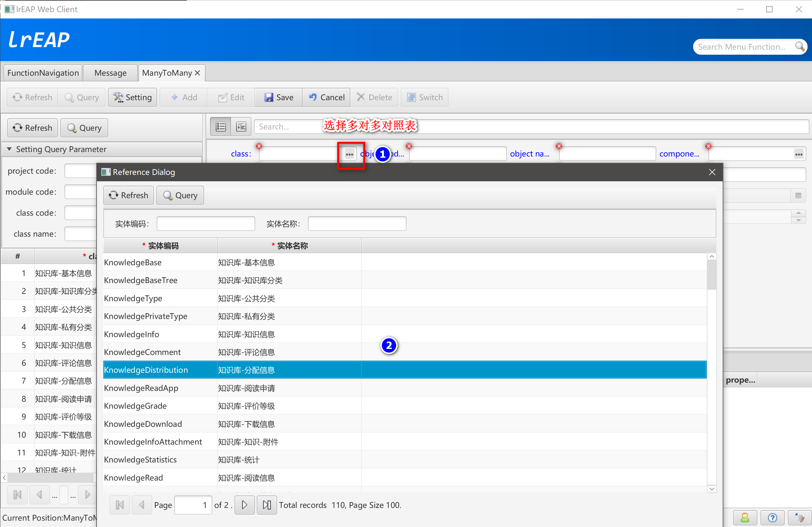Screen dimensions: 812x527
Task: Select the KnowledgeBaseTree row
Action: 405,280
